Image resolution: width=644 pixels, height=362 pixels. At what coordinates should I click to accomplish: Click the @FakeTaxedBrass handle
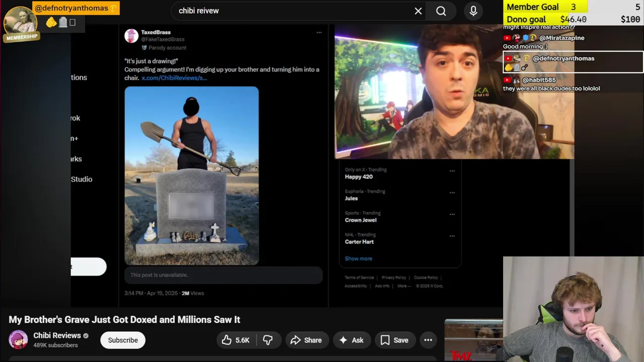coord(163,39)
